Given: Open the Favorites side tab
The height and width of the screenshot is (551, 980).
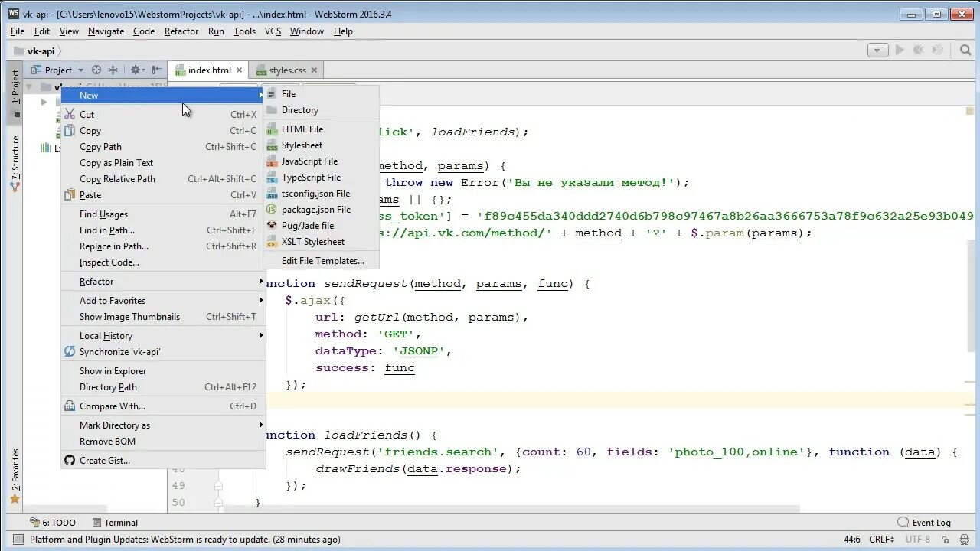Looking at the screenshot, I should point(15,476).
